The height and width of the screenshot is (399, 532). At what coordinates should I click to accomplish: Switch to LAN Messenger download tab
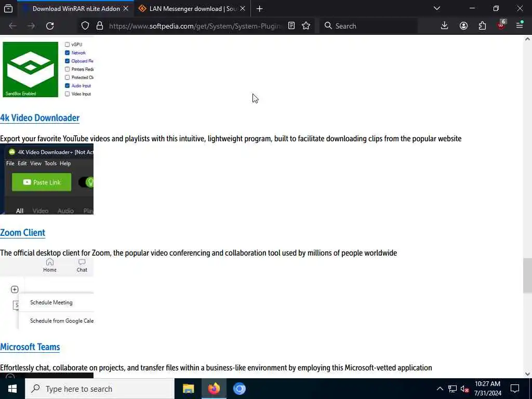pos(192,9)
